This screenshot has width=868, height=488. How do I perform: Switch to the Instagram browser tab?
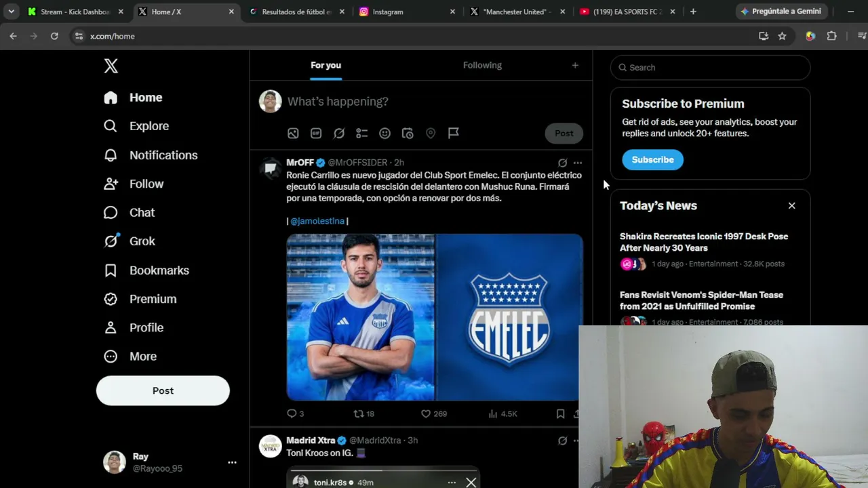[x=406, y=12]
